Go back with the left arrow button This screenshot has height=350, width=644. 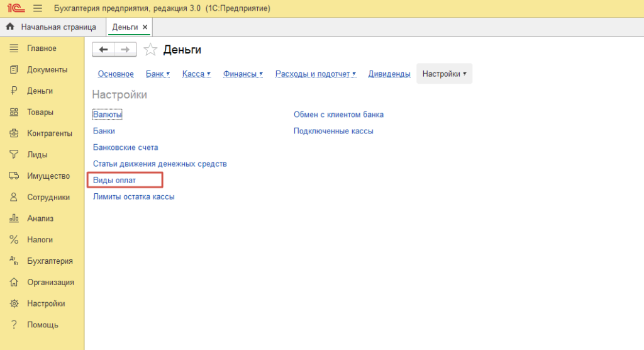coord(103,49)
